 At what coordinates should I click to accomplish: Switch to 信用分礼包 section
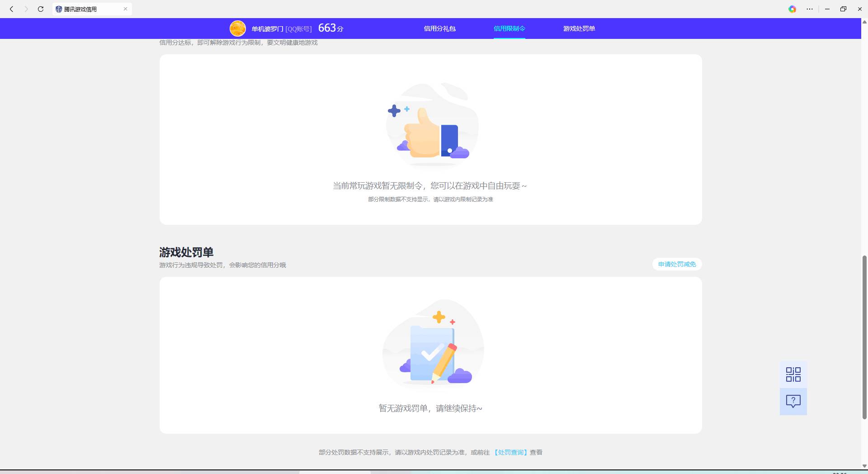[x=439, y=28]
